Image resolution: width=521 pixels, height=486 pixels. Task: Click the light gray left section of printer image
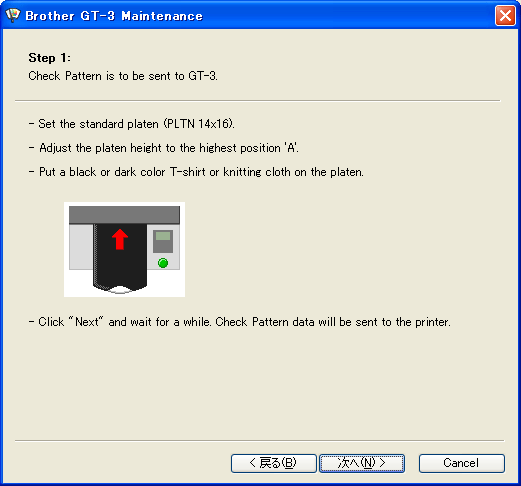(81, 247)
